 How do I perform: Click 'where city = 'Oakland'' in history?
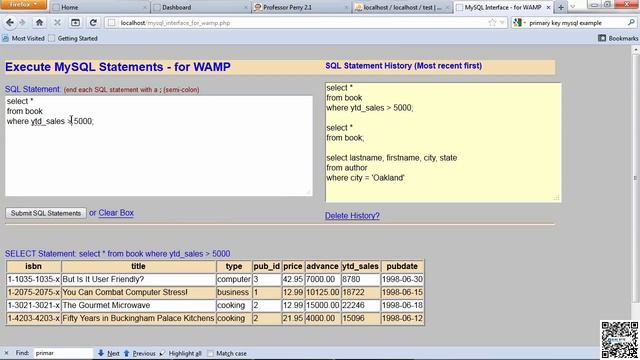(x=365, y=178)
